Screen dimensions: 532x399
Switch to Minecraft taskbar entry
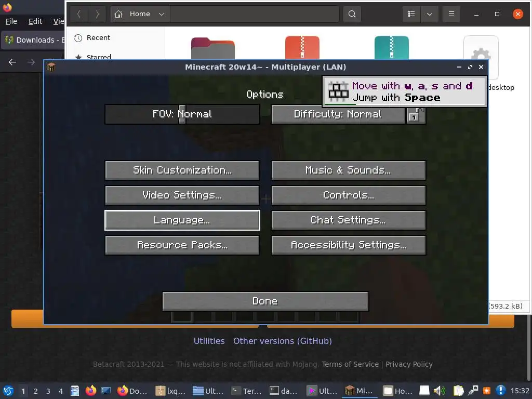(x=360, y=391)
